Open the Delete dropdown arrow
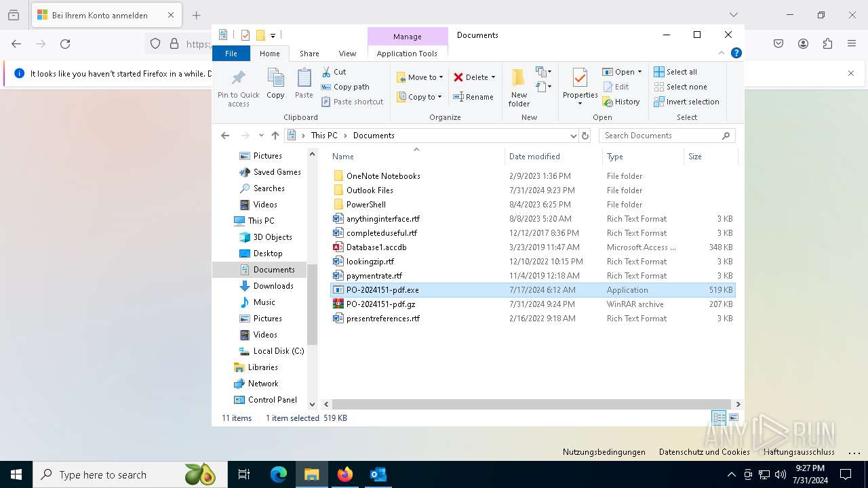The width and height of the screenshot is (868, 488). point(493,77)
